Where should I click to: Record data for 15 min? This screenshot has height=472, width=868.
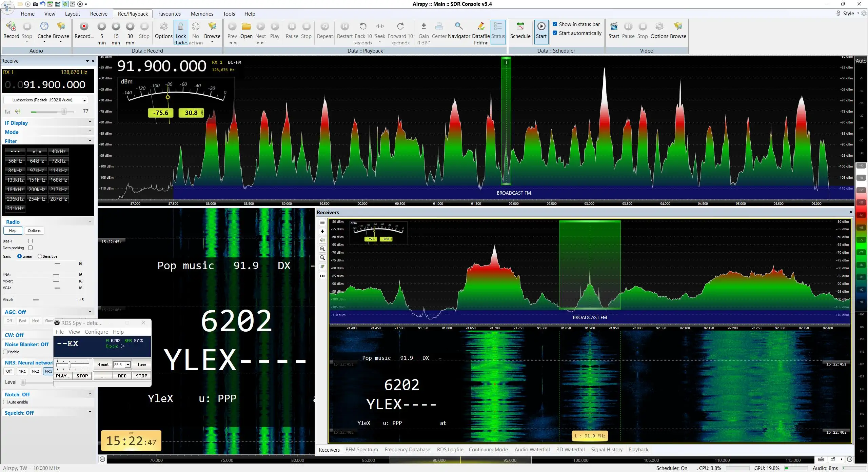(116, 33)
